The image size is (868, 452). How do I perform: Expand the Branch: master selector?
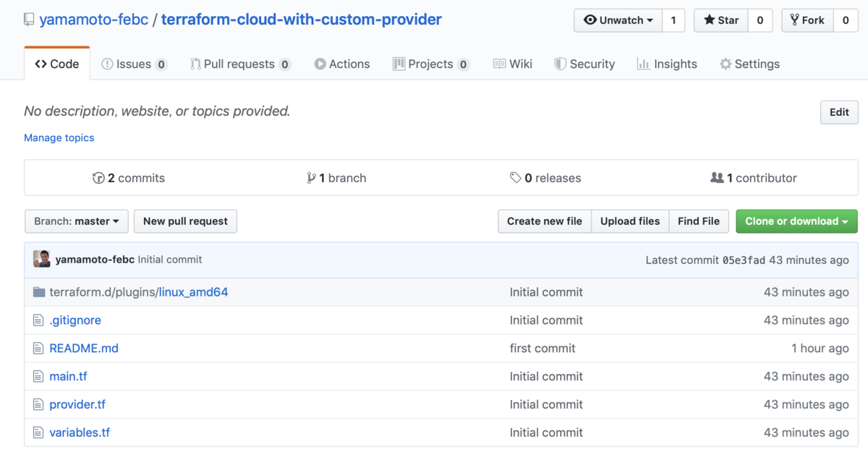tap(77, 221)
